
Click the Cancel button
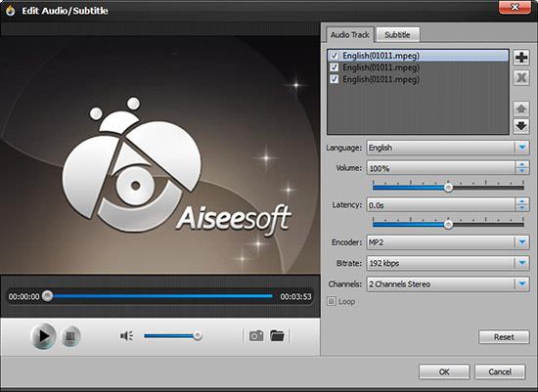point(500,371)
